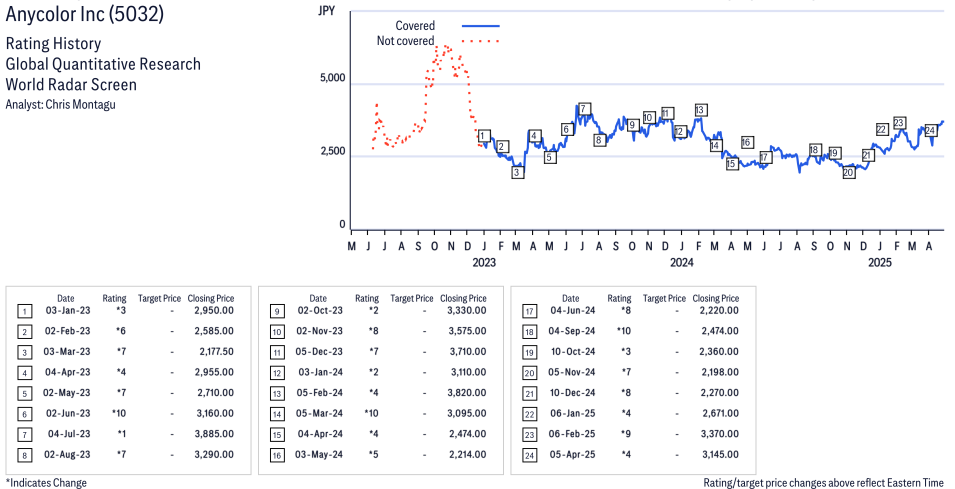Click the closing price '2,955.00'

214,372
